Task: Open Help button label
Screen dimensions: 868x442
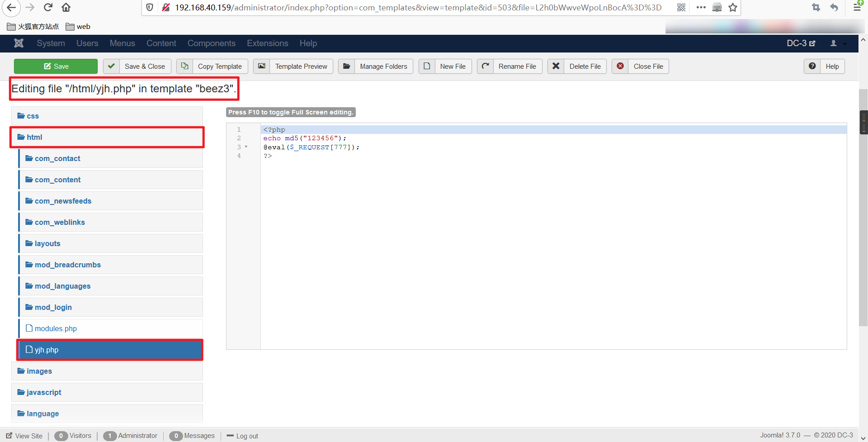Action: point(832,66)
